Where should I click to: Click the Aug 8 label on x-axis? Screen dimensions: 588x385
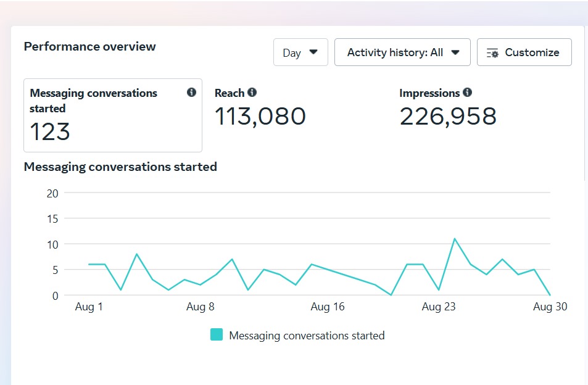200,307
